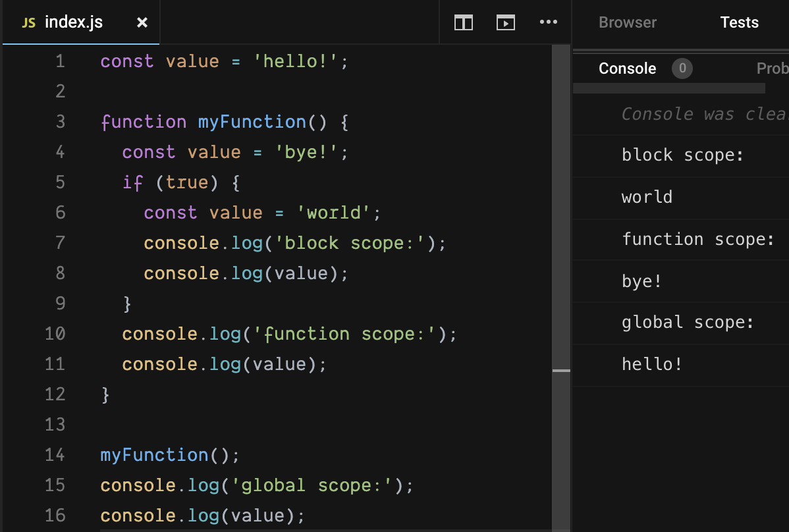Click the 'hello!' string on line 1
The width and height of the screenshot is (789, 532).
pos(294,61)
